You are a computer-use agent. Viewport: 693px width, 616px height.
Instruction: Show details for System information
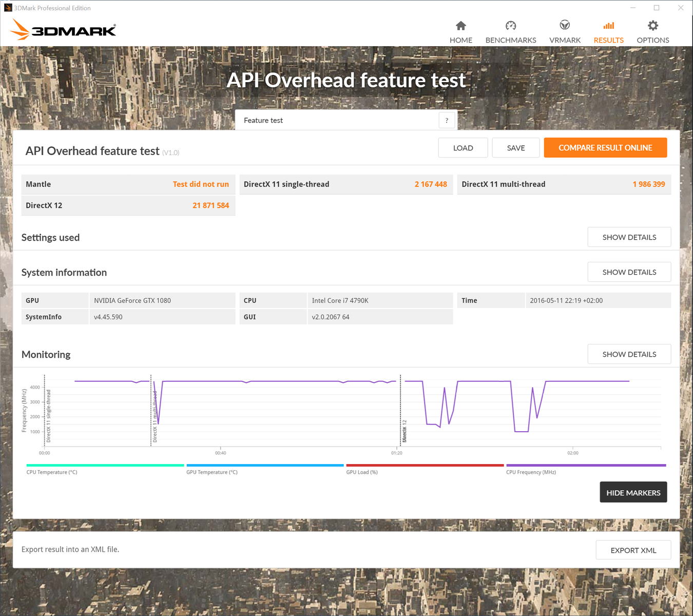tap(629, 272)
